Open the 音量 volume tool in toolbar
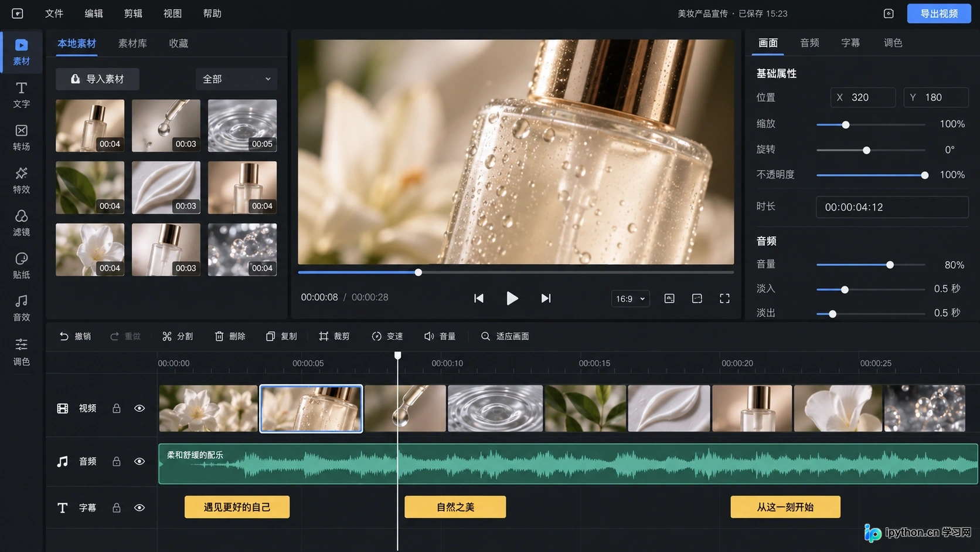The width and height of the screenshot is (980, 552). click(440, 336)
